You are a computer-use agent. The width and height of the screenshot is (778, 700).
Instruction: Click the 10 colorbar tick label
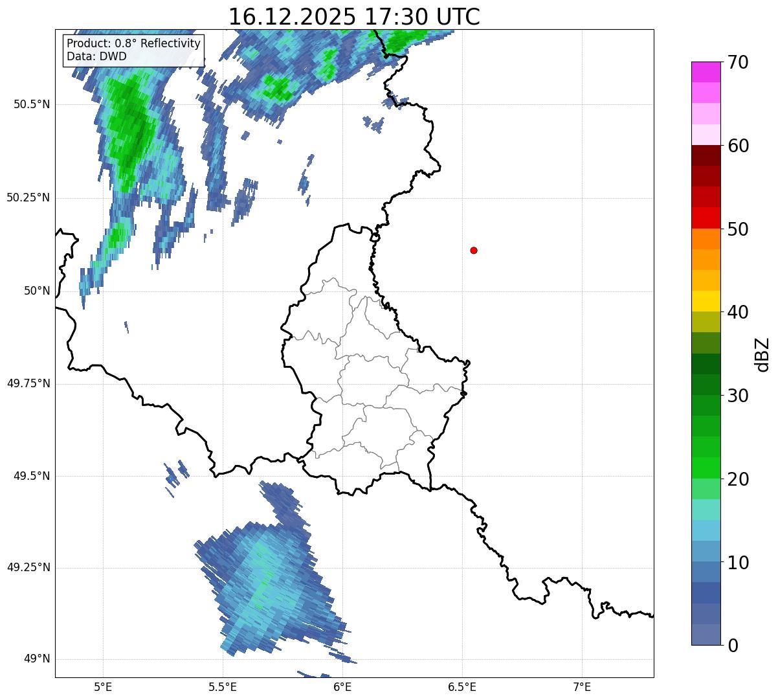(738, 563)
